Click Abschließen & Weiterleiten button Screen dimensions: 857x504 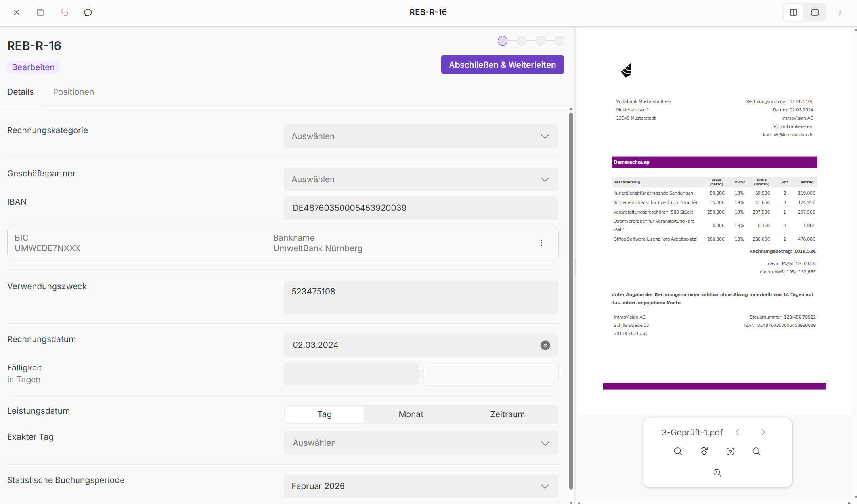[502, 65]
